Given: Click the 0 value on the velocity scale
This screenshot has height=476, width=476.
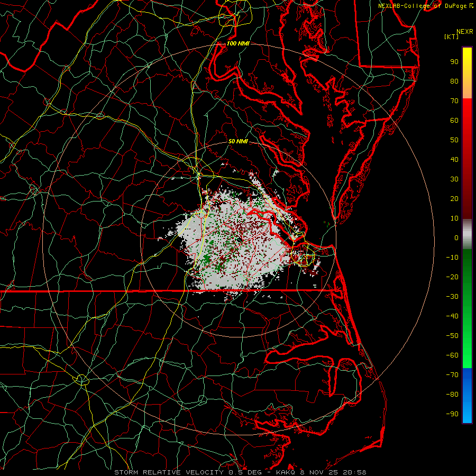Looking at the screenshot, I should coord(456,238).
